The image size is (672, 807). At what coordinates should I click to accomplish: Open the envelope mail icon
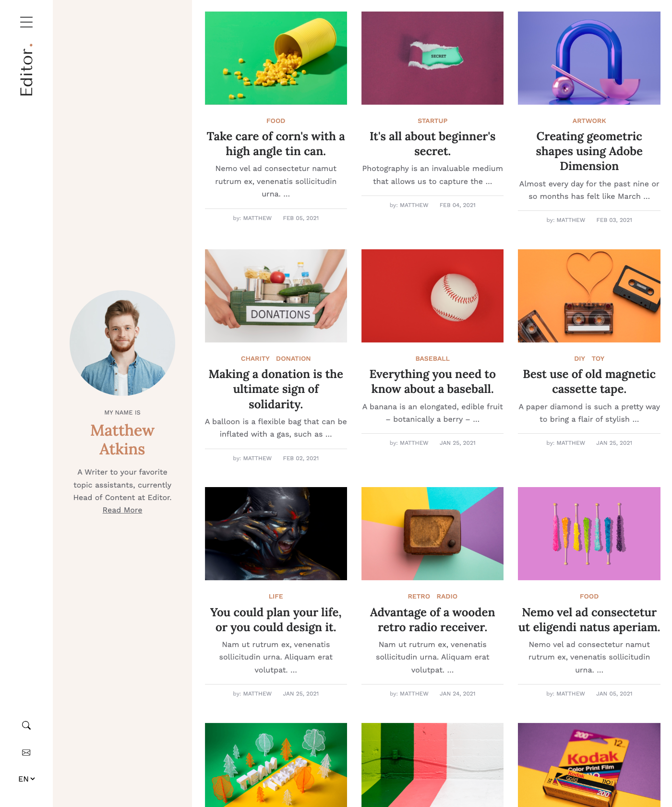coord(26,752)
